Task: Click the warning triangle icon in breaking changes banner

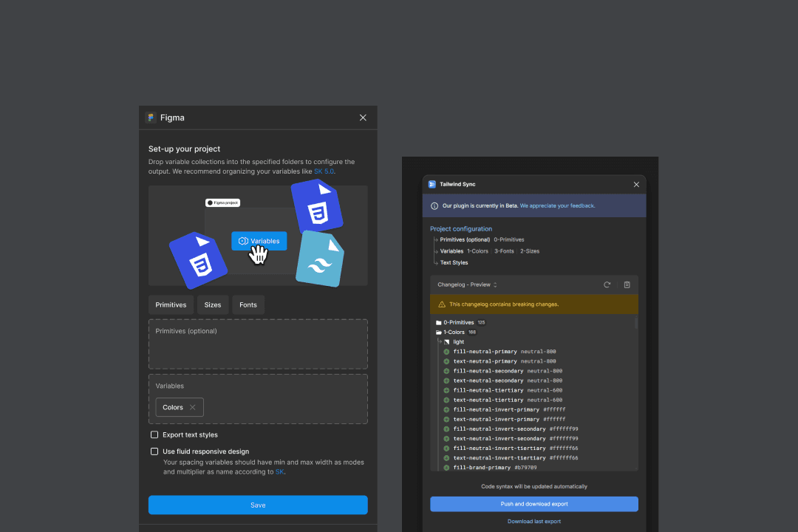Action: [x=442, y=304]
